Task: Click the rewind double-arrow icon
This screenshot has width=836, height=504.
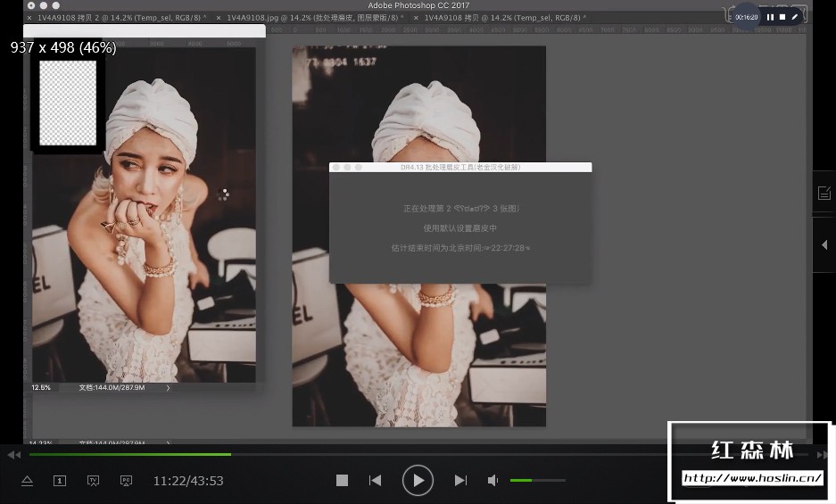Action: point(14,455)
